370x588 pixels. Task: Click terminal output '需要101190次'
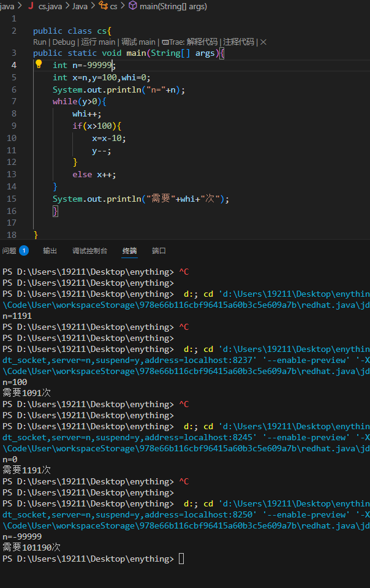coord(31,548)
